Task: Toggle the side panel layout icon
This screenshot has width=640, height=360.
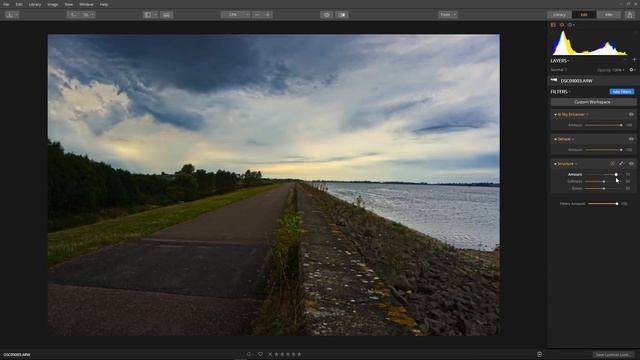Action: [x=150, y=15]
